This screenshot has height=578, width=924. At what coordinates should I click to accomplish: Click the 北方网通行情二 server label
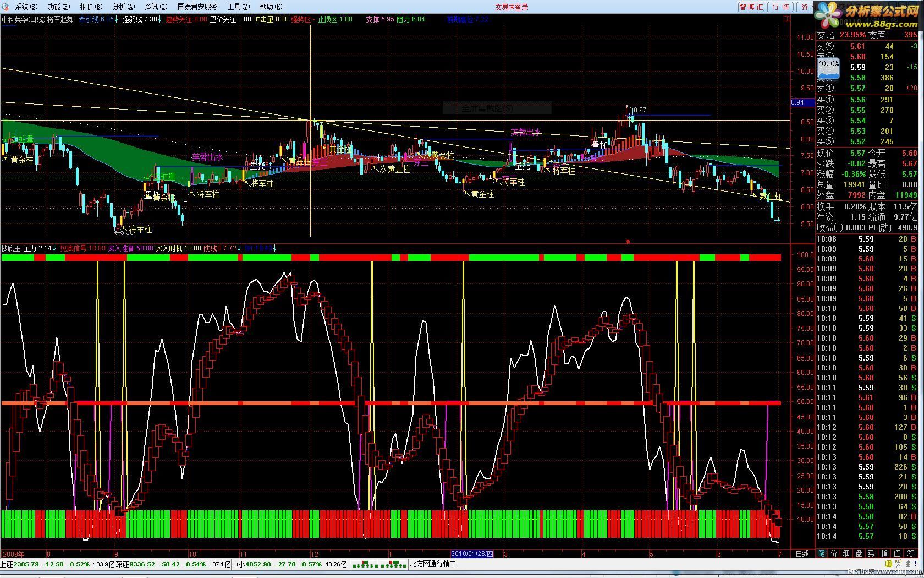433,564
